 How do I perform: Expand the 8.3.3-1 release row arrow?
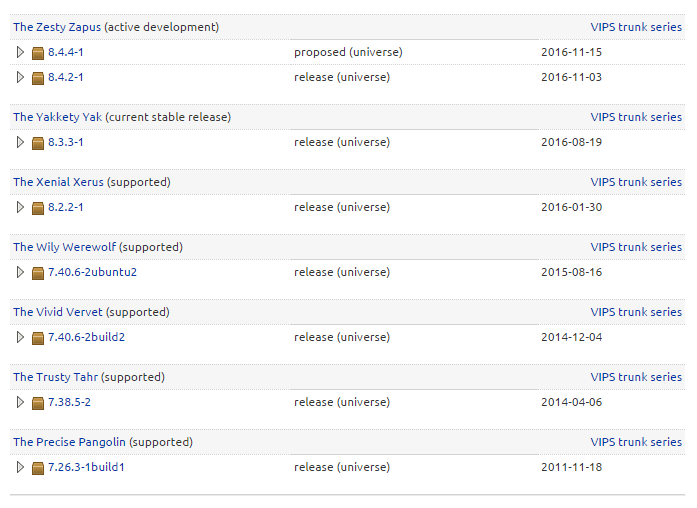click(x=20, y=142)
